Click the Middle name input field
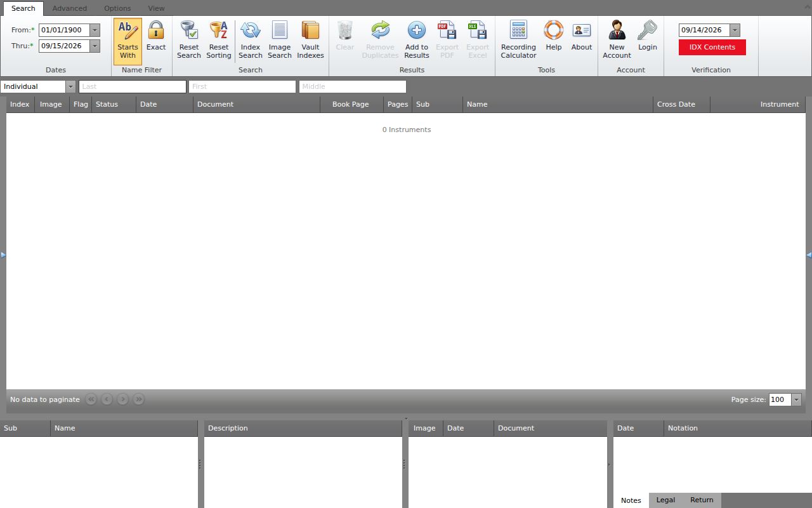 point(353,86)
